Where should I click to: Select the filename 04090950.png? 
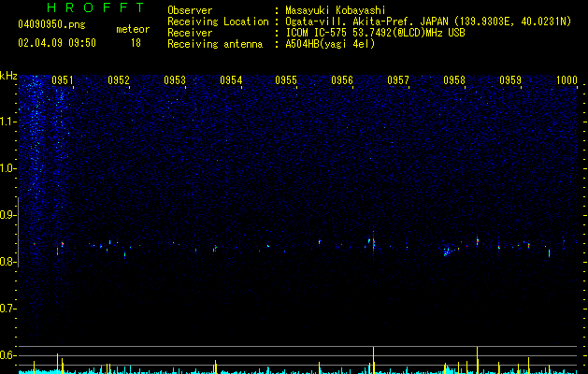coord(51,25)
